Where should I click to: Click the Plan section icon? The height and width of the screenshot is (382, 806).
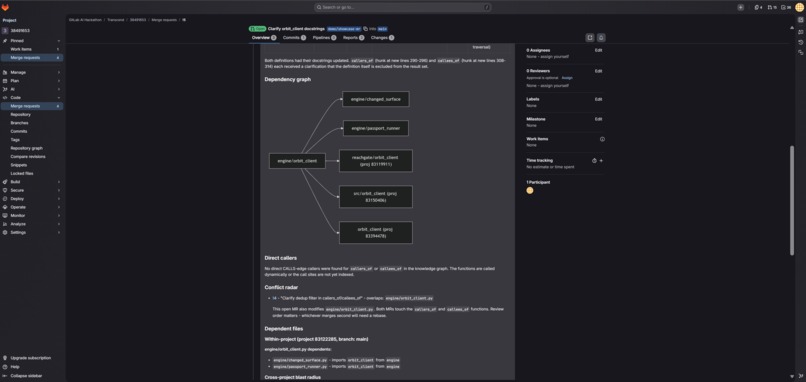pos(5,81)
